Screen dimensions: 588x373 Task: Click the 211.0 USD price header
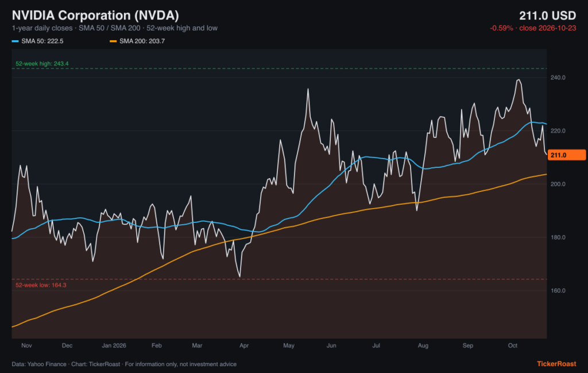click(547, 16)
